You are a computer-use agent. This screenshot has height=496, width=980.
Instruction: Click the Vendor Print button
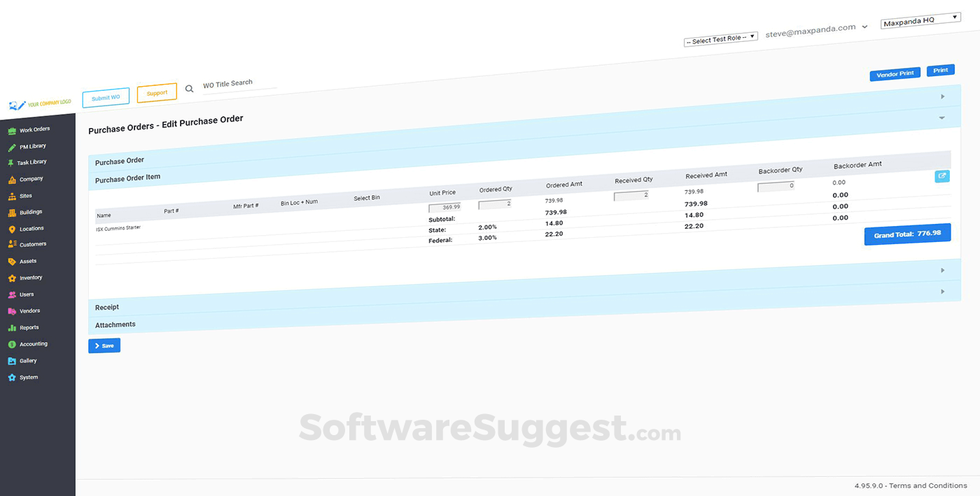[895, 73]
